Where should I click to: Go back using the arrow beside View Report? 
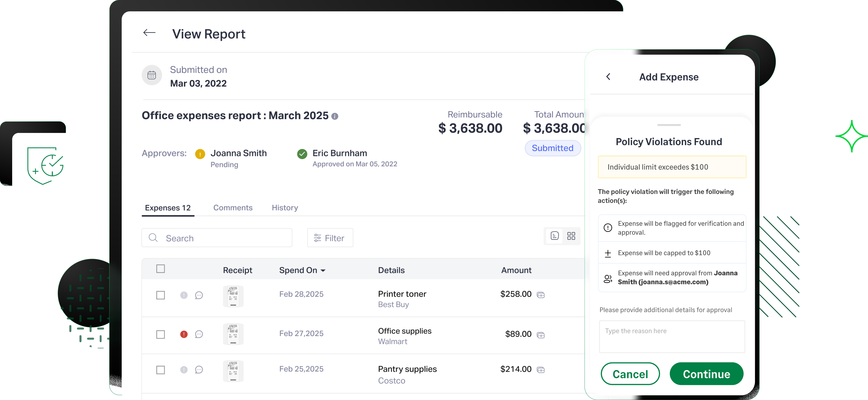click(149, 33)
